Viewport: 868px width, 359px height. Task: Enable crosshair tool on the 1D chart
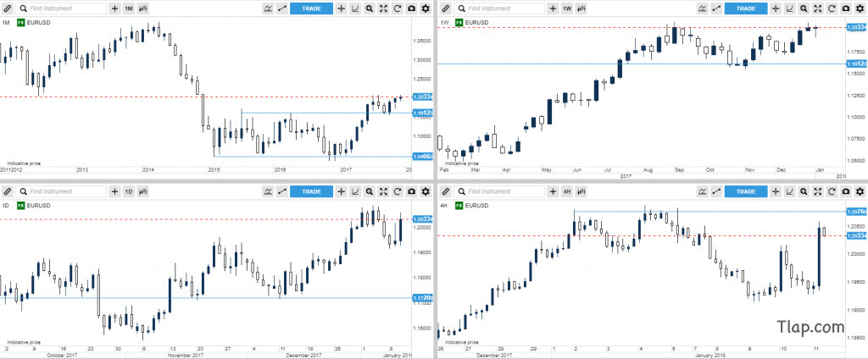tap(341, 191)
